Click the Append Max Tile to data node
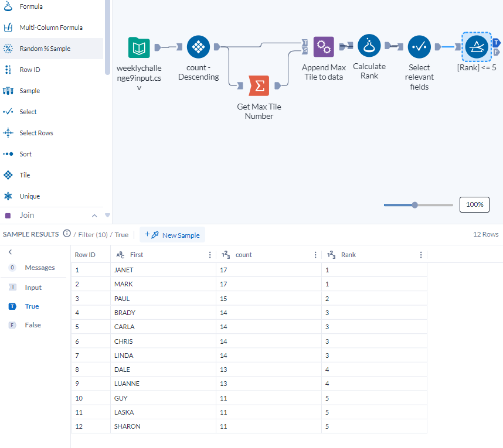This screenshot has height=448, width=503. 324,46
